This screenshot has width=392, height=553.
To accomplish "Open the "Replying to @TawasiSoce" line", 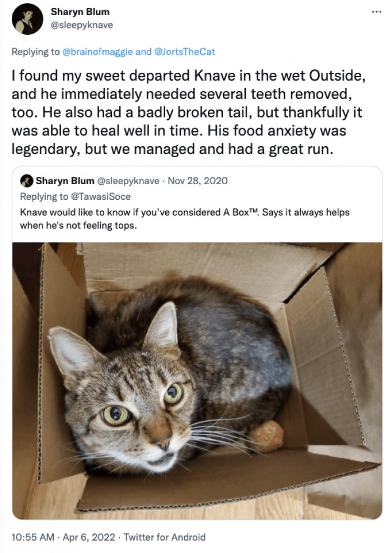I will pyautogui.click(x=75, y=196).
